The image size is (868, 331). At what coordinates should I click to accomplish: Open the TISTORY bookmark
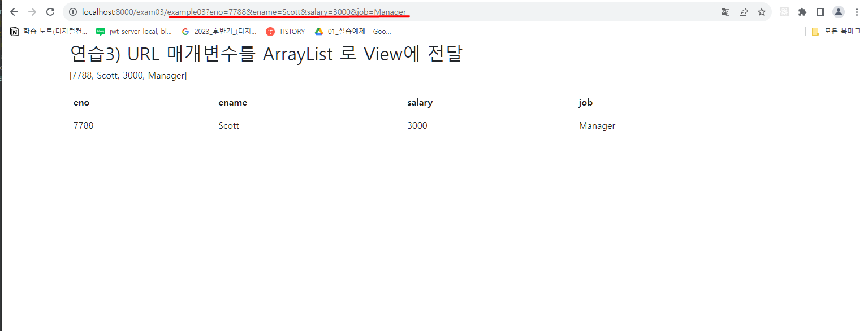click(286, 32)
